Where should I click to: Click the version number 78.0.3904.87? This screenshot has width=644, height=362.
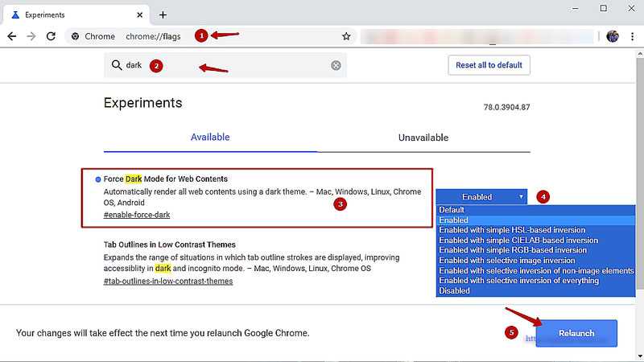click(507, 107)
